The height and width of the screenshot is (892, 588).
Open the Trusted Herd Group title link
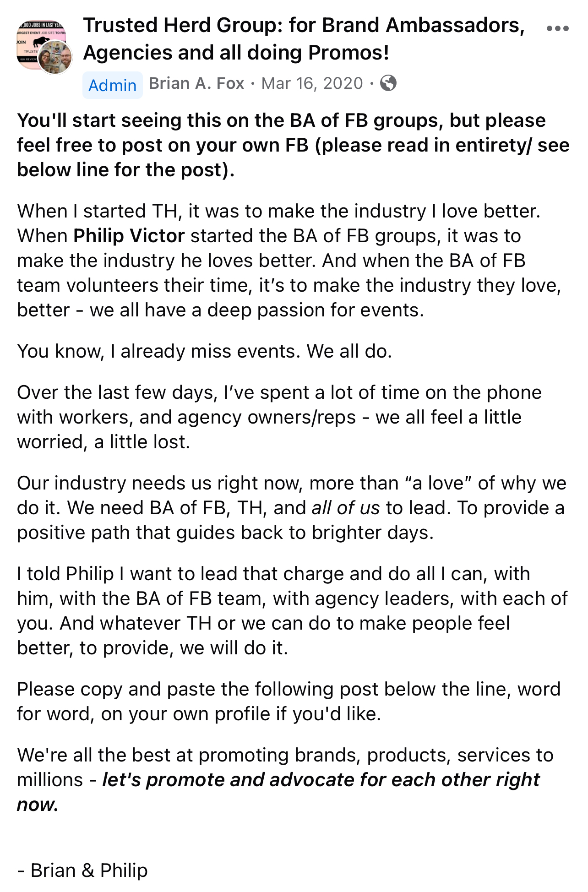(x=304, y=39)
